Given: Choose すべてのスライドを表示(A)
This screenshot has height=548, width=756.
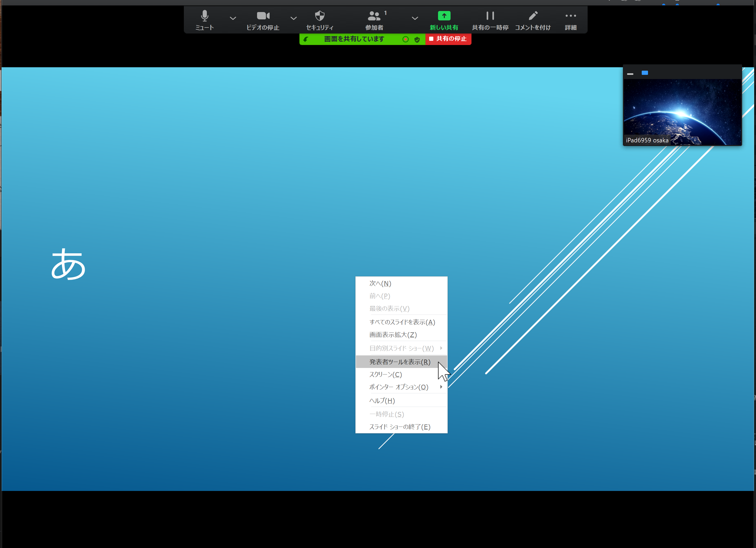Looking at the screenshot, I should point(401,322).
